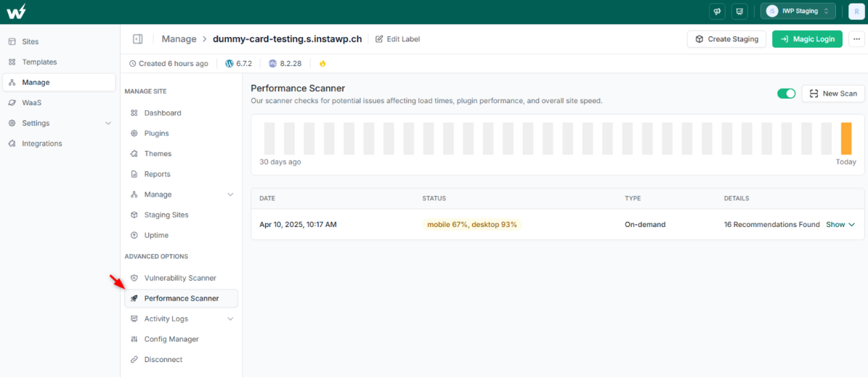Click the Uptime arrow-circle icon

[134, 235]
